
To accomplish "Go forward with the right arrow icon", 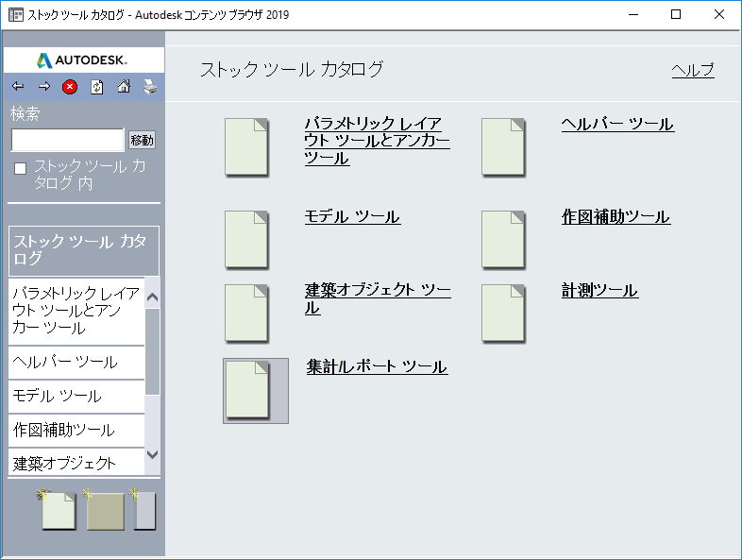I will 44,86.
